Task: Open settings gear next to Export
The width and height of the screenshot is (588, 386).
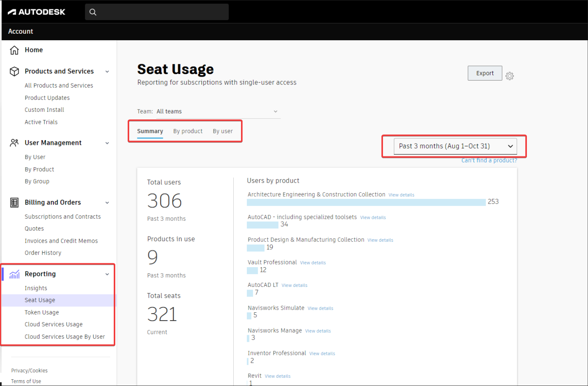Action: [x=510, y=76]
